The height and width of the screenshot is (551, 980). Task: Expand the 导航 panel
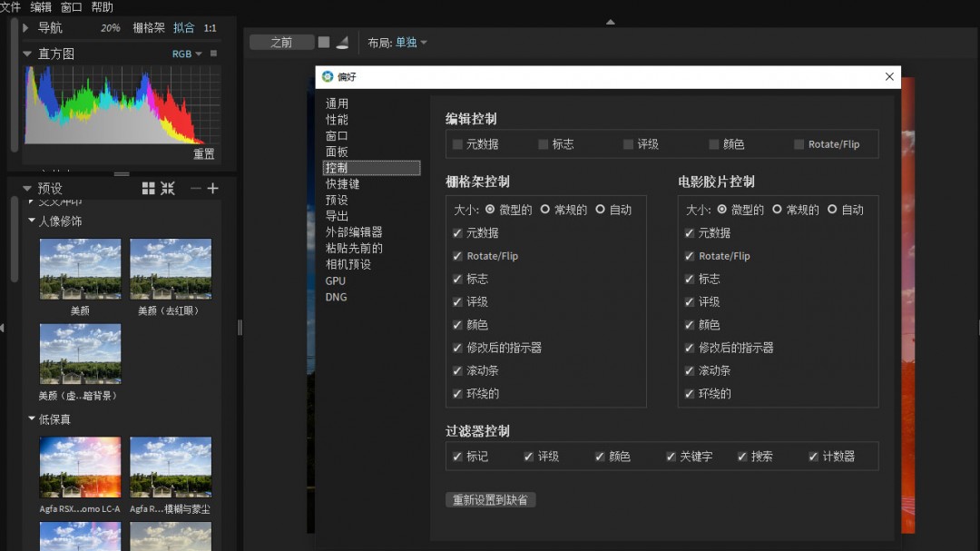26,28
